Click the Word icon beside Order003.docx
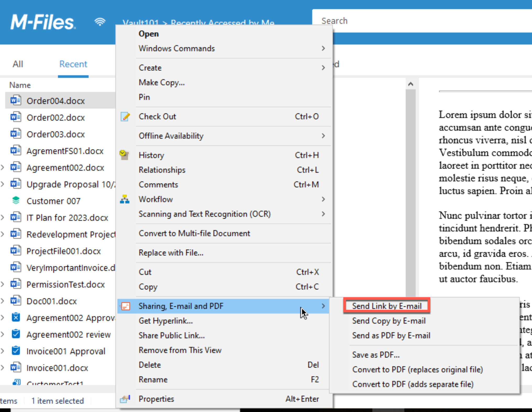Image resolution: width=532 pixels, height=412 pixels. point(16,134)
